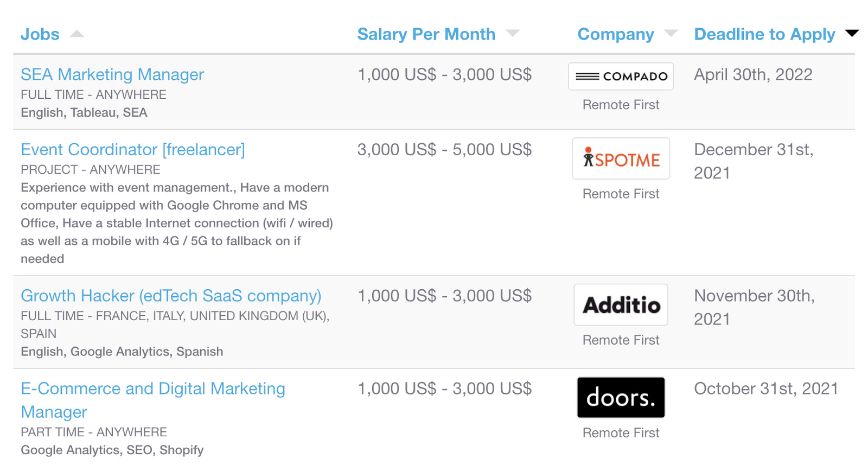The image size is (868, 465).
Task: Open E-Commerce and Digital Marketing Manager job
Action: coord(152,389)
